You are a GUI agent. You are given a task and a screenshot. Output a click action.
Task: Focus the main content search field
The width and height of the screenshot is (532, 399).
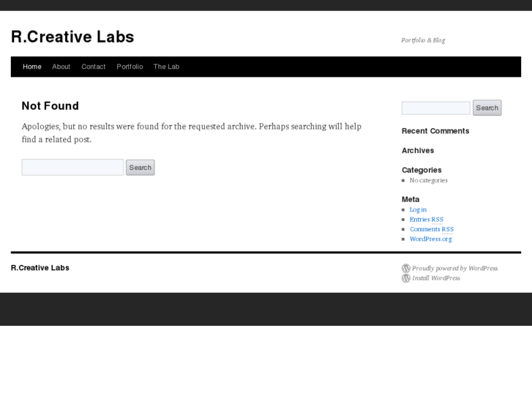72,168
